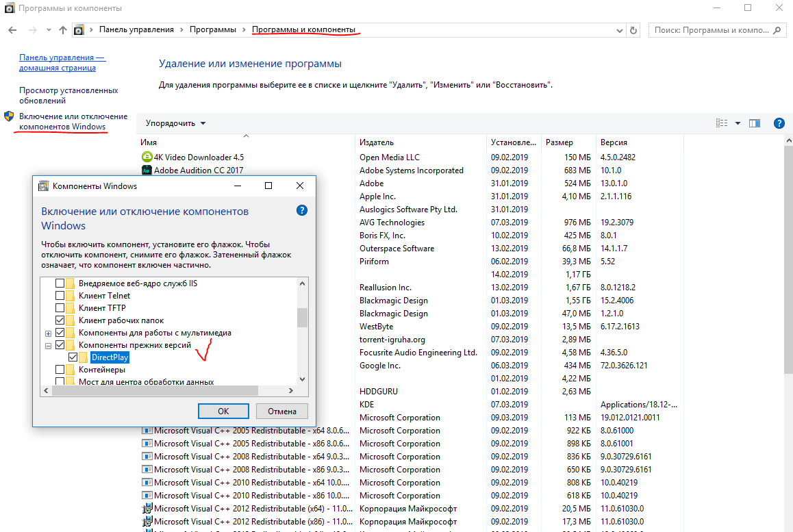Select the DirectPlay tree item
Image resolution: width=793 pixels, height=532 pixels.
[110, 357]
